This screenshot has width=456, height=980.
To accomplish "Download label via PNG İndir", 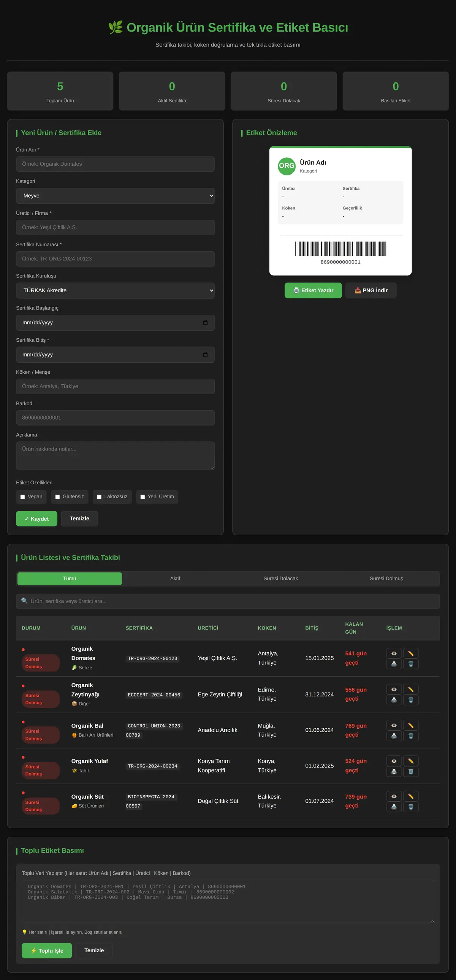I will tap(371, 290).
